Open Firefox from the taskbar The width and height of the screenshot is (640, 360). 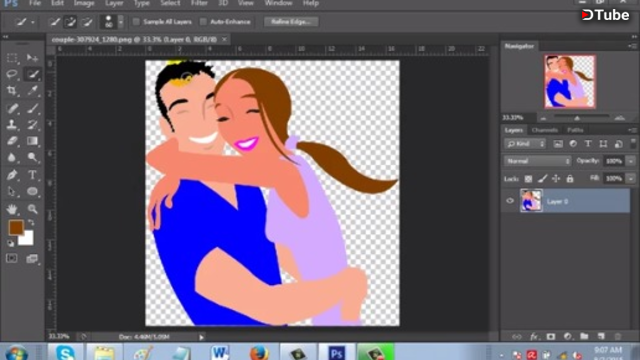pyautogui.click(x=259, y=352)
